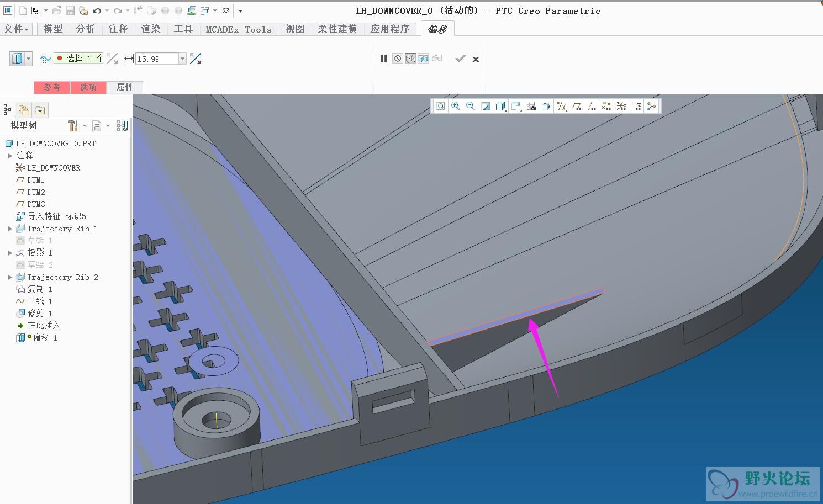Open the model tree Show list icon
Image resolution: width=823 pixels, height=504 pixels.
(97, 126)
